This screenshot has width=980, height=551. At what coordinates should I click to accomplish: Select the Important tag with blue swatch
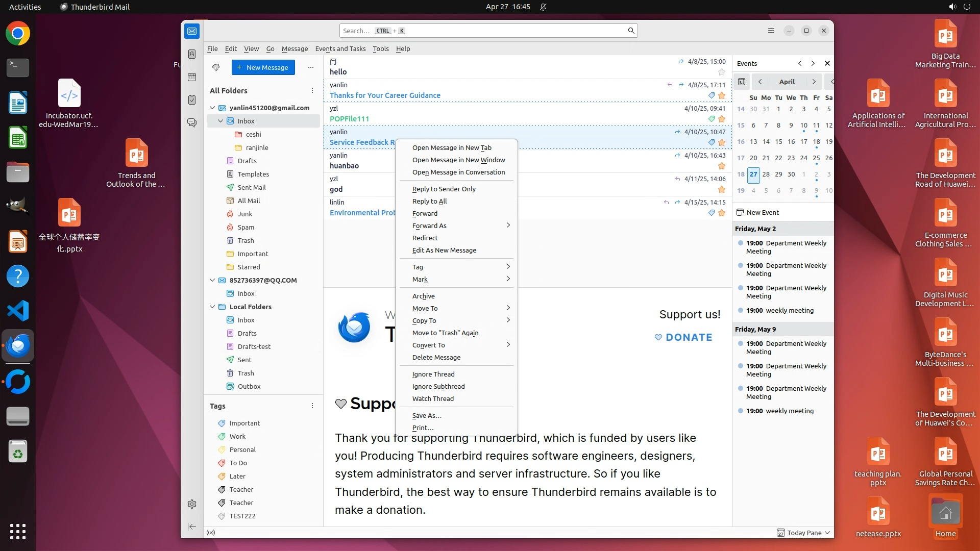[x=244, y=423]
